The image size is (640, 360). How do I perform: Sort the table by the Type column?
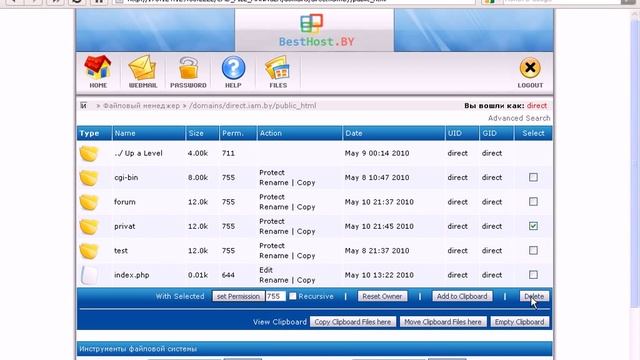(89, 133)
